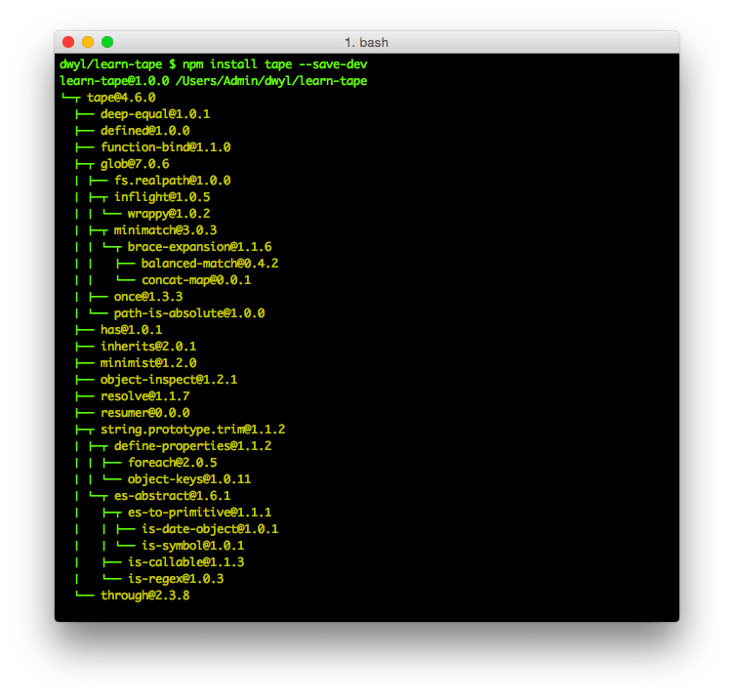Select 'object-keys@1.0.11' dependency

[189, 479]
